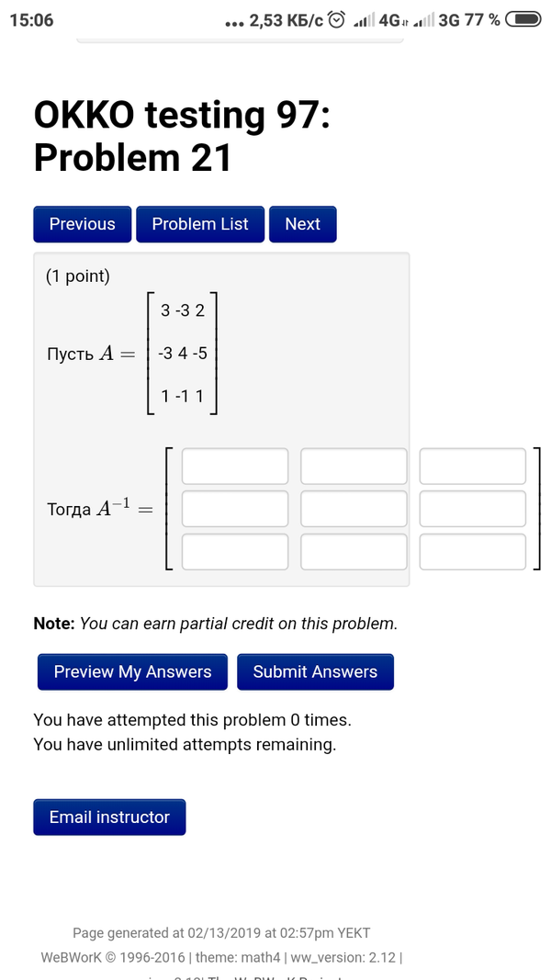
Task: Focus the row 1, column 1 inverse entry
Action: pyautogui.click(x=235, y=466)
